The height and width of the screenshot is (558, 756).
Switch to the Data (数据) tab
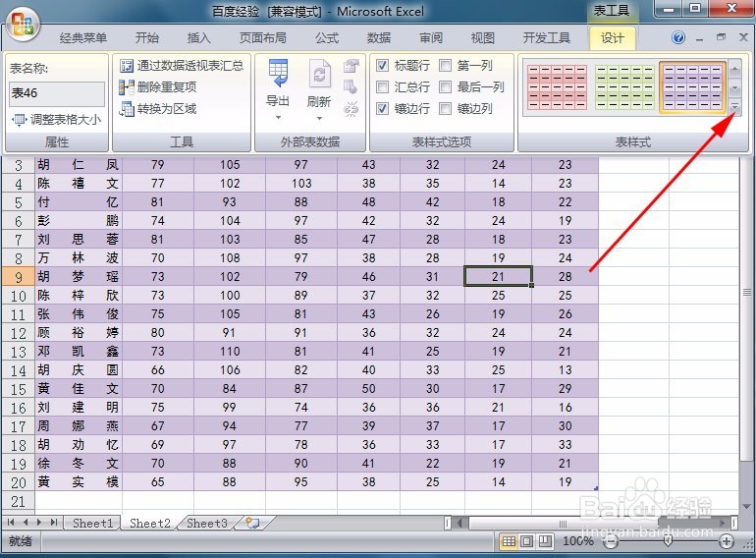click(x=378, y=38)
